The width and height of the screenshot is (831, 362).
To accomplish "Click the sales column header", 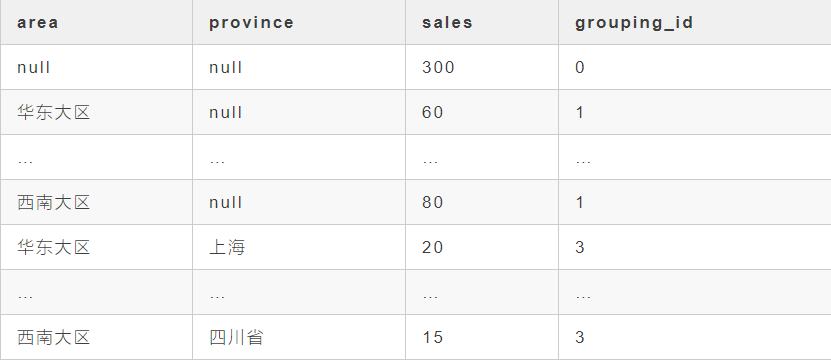I will 482,22.
